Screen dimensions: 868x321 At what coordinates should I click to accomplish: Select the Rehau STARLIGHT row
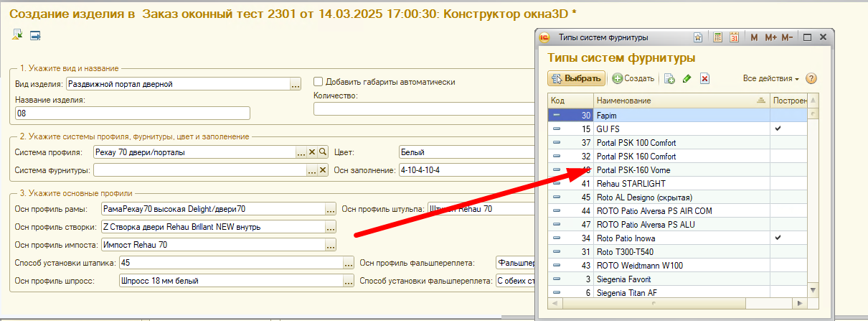tap(678, 183)
